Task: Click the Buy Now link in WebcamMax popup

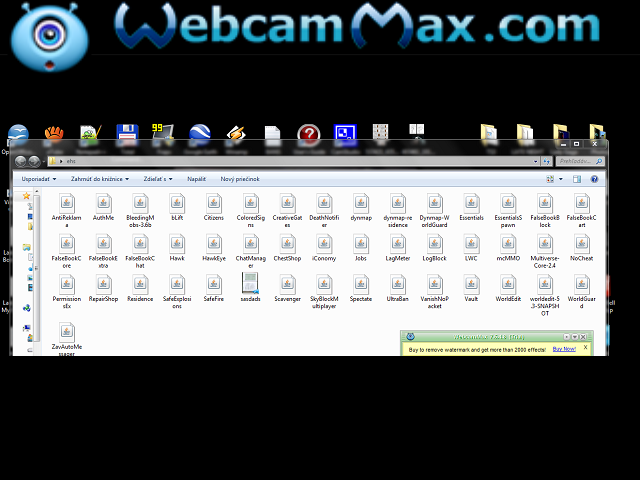Action: tap(564, 349)
